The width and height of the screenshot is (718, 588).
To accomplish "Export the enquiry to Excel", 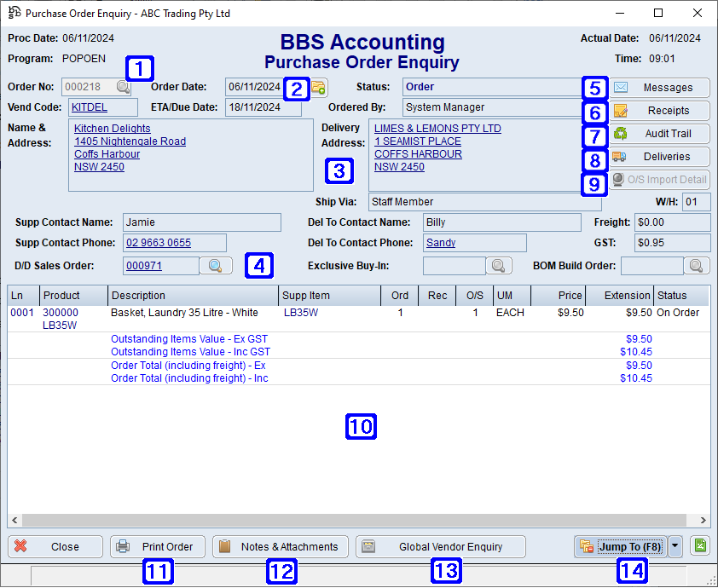I will click(x=701, y=546).
